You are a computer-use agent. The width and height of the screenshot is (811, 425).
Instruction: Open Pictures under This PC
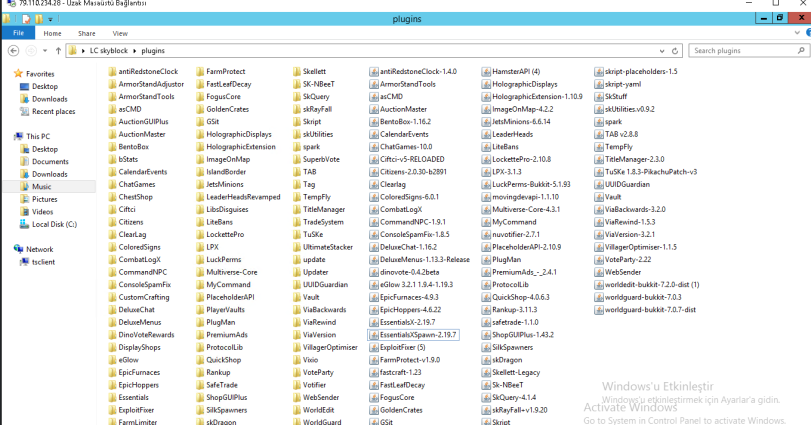point(44,199)
